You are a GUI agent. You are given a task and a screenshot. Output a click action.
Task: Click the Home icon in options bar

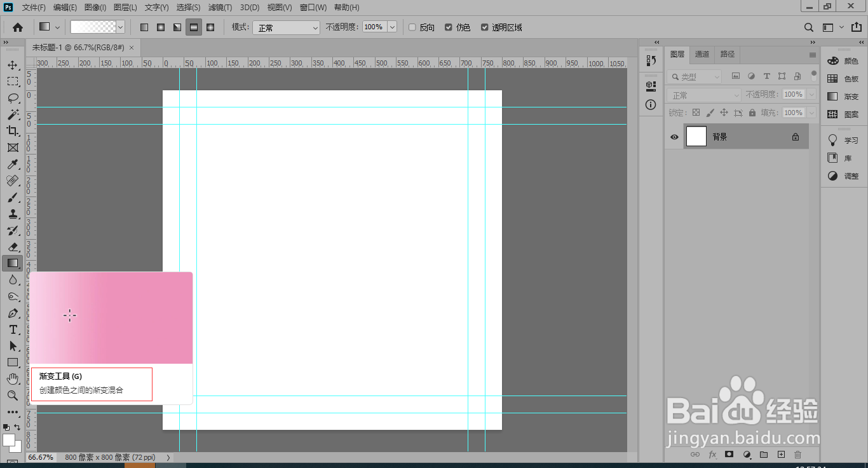click(18, 27)
